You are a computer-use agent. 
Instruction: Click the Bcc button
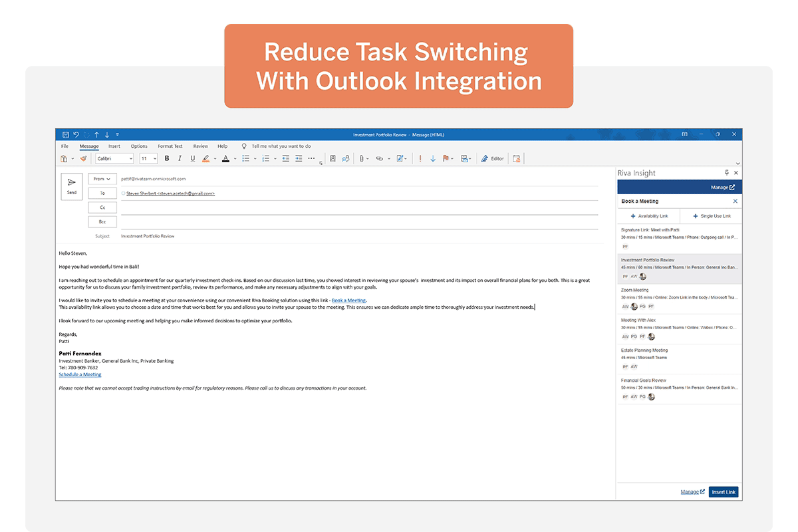(102, 221)
